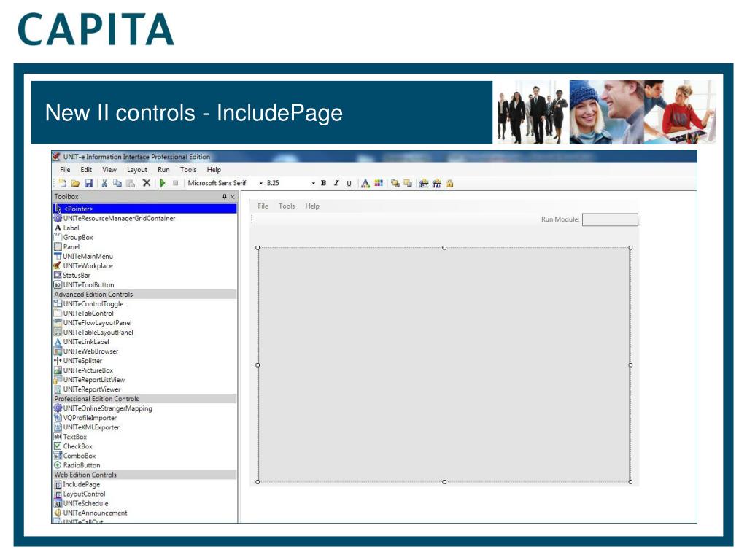Click the Stop square toolbar icon
747x560 pixels.
(x=175, y=183)
